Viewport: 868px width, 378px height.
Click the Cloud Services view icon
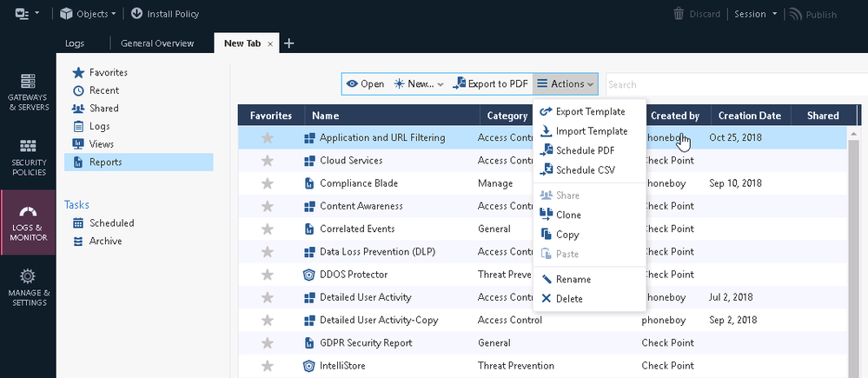coord(309,161)
